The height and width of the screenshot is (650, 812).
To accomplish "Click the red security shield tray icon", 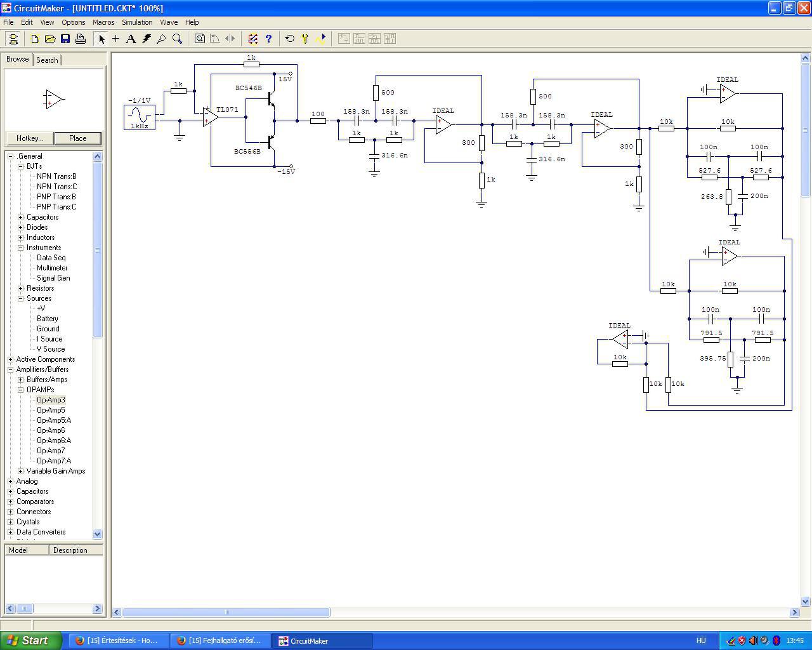I will 742,640.
